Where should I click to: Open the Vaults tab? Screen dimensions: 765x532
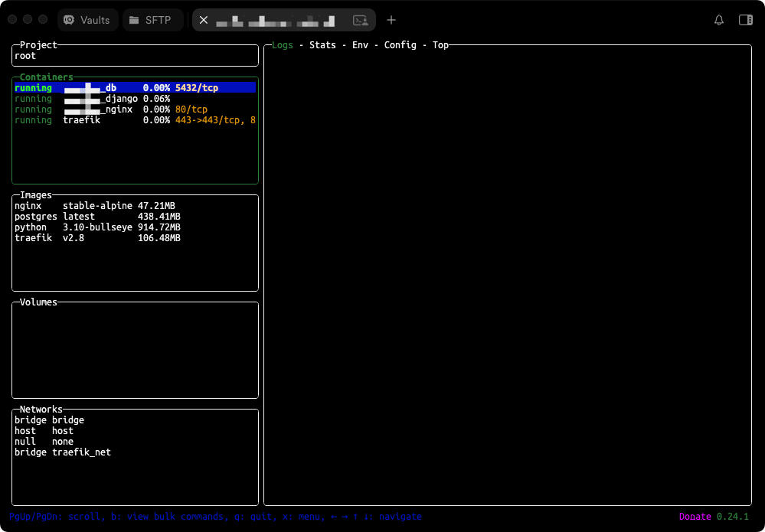pyautogui.click(x=87, y=20)
